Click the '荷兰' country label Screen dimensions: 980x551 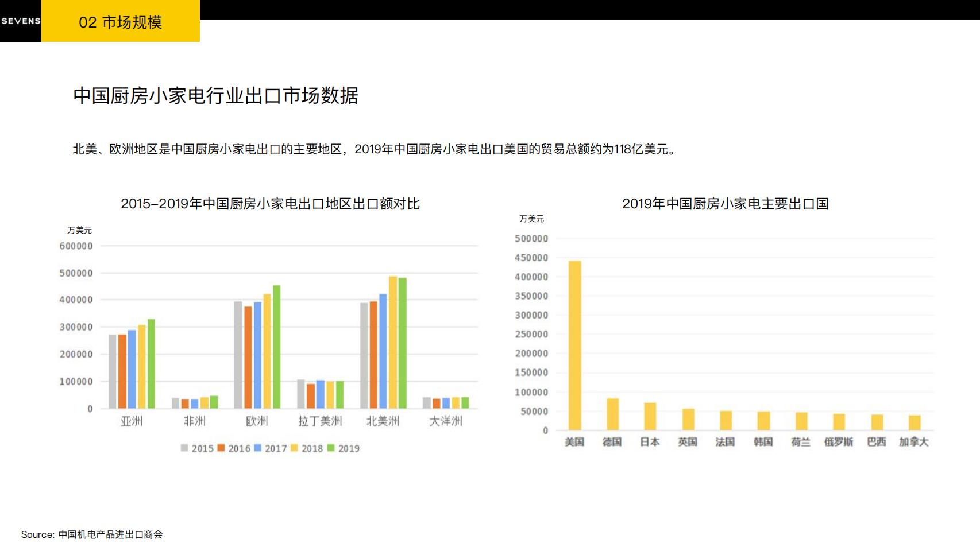point(801,442)
